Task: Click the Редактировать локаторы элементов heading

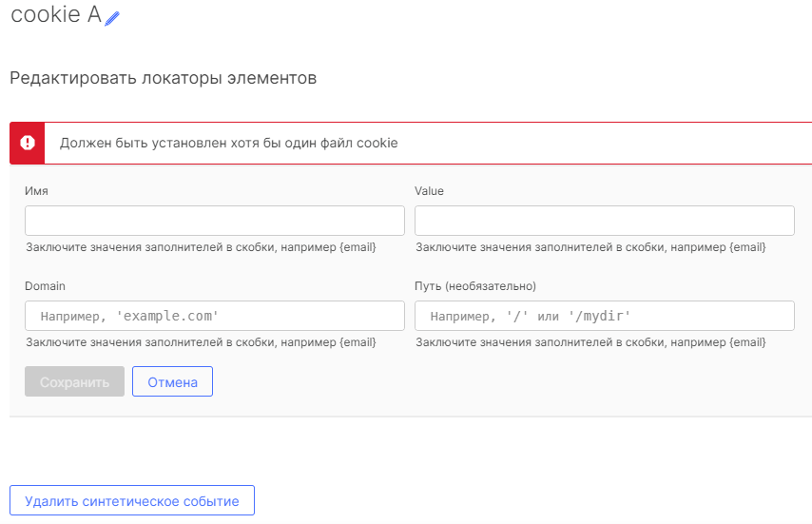Action: click(x=163, y=78)
